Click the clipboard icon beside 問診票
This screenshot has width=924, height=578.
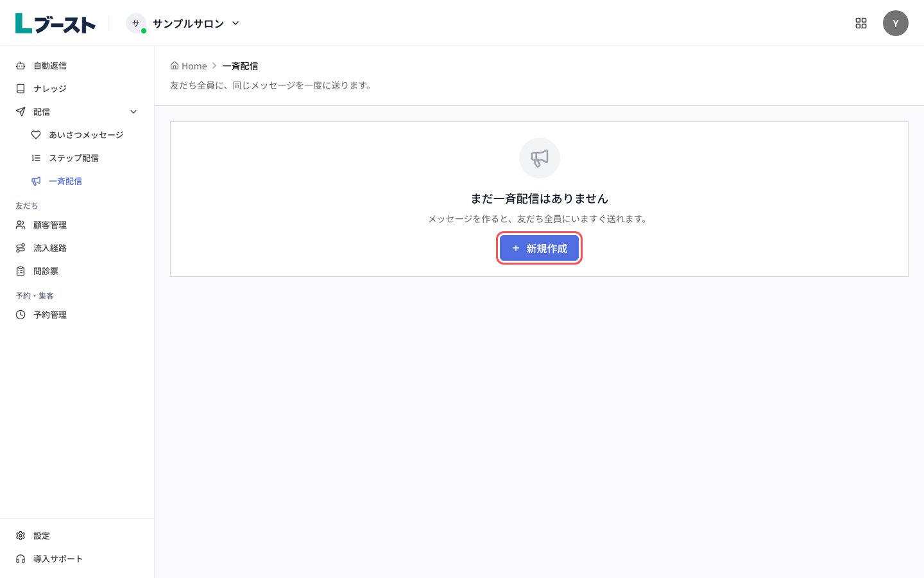(21, 271)
